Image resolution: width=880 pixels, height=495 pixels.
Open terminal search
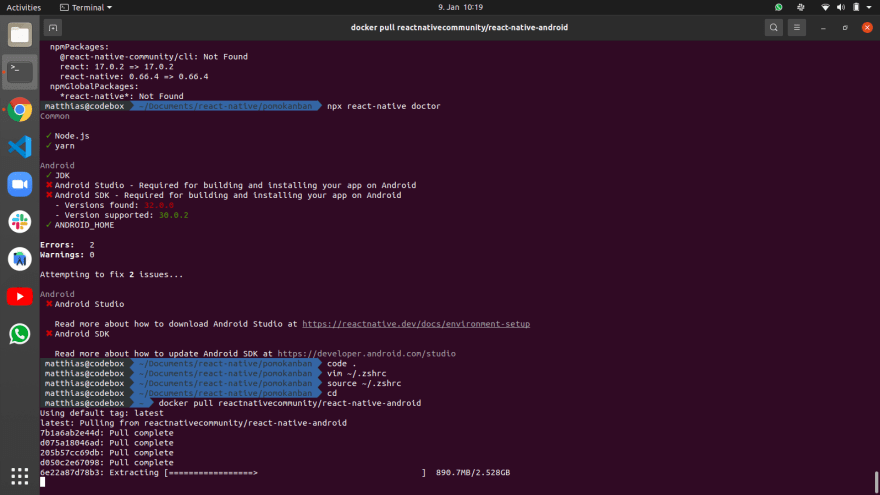(773, 28)
